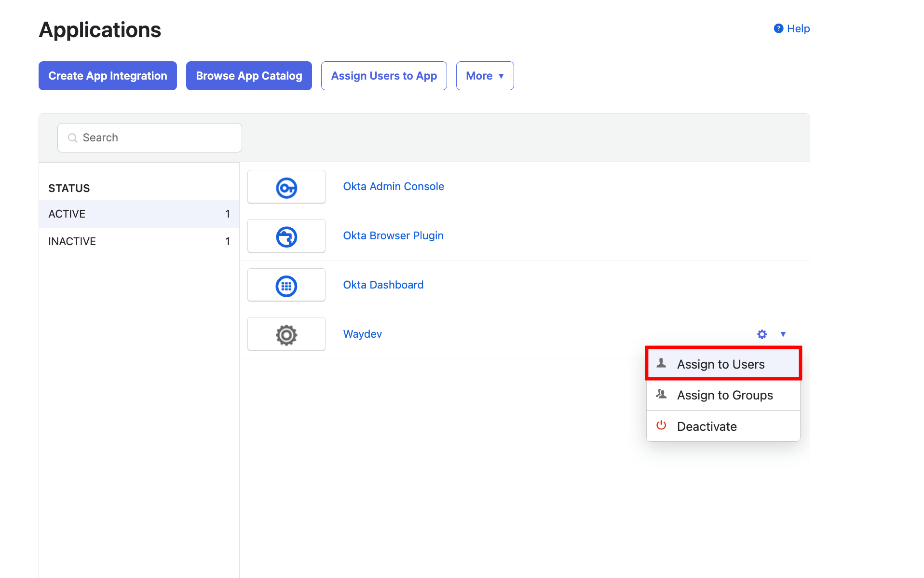The width and height of the screenshot is (924, 578).
Task: Click the Okta Dashboard app icon
Action: [x=286, y=286]
